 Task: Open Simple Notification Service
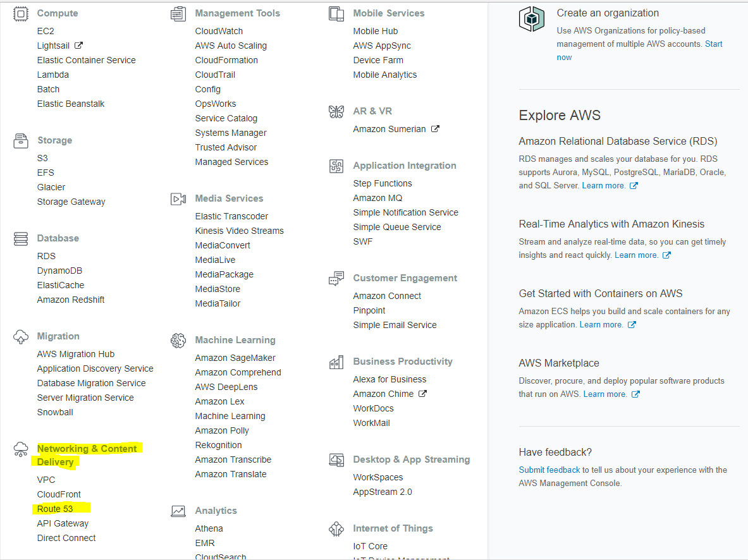pos(405,213)
